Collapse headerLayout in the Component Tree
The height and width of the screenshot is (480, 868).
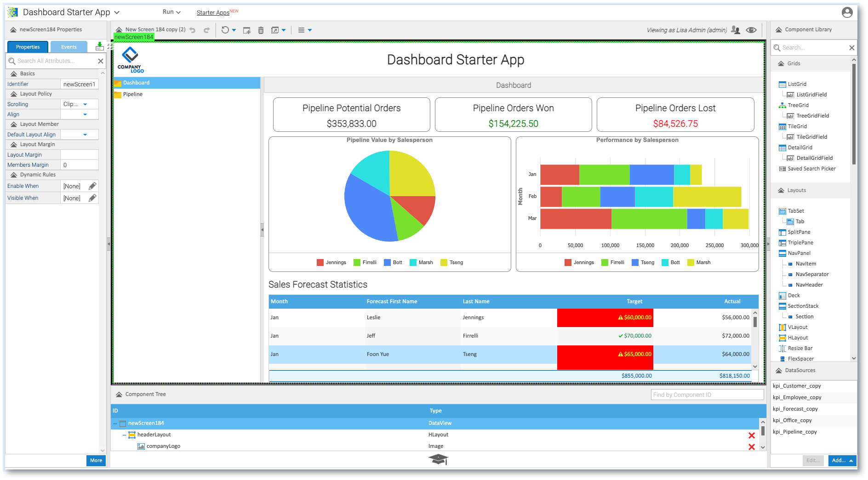(x=123, y=435)
